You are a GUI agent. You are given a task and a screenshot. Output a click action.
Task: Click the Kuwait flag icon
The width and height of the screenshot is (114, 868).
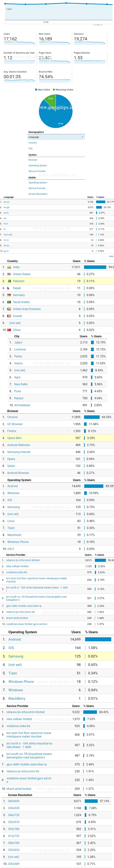pyautogui.click(x=9, y=316)
